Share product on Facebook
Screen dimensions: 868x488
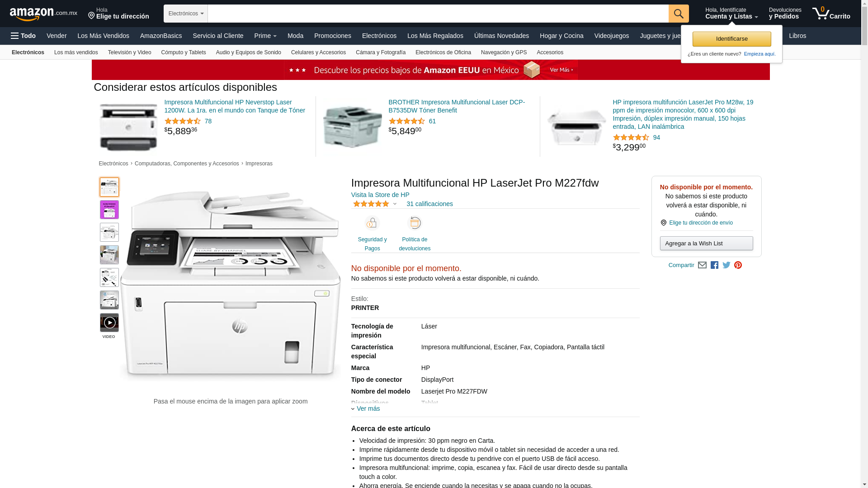714,265
